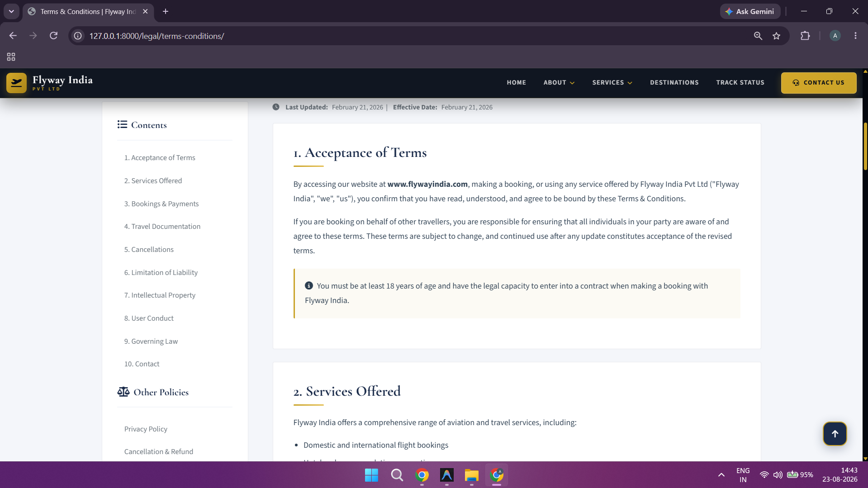Open the Wi-Fi network tray icon
The width and height of the screenshot is (868, 488).
[x=764, y=475]
